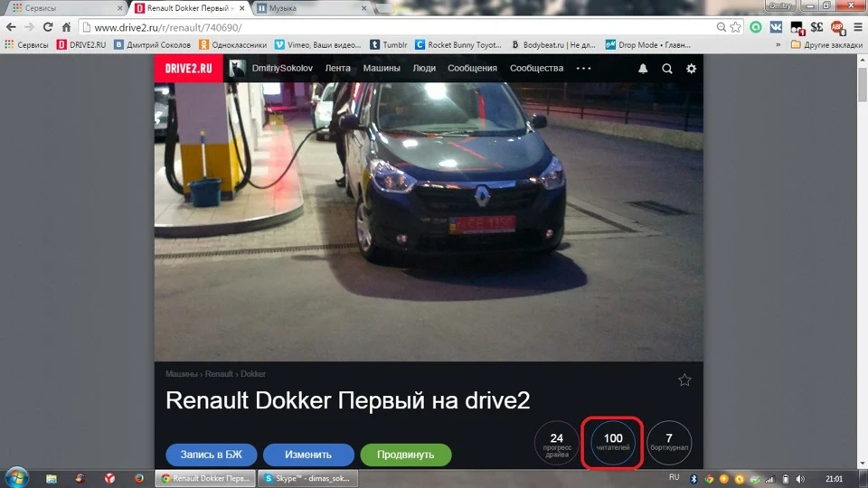Open the volume speaker tray icon

coord(800,479)
